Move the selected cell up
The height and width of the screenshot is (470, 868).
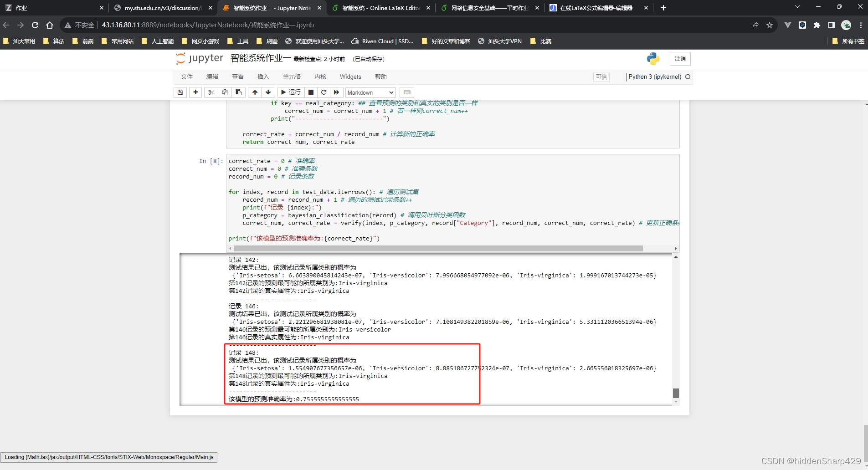click(x=255, y=92)
